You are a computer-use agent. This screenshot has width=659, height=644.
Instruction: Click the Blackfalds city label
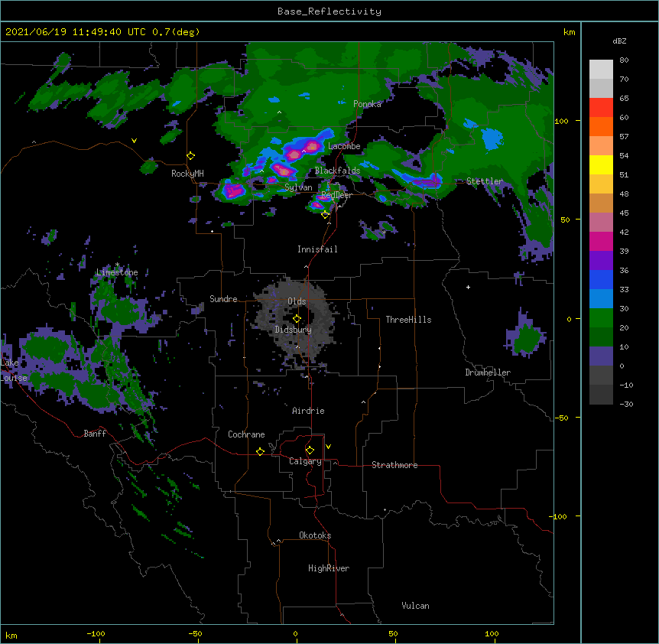click(337, 171)
